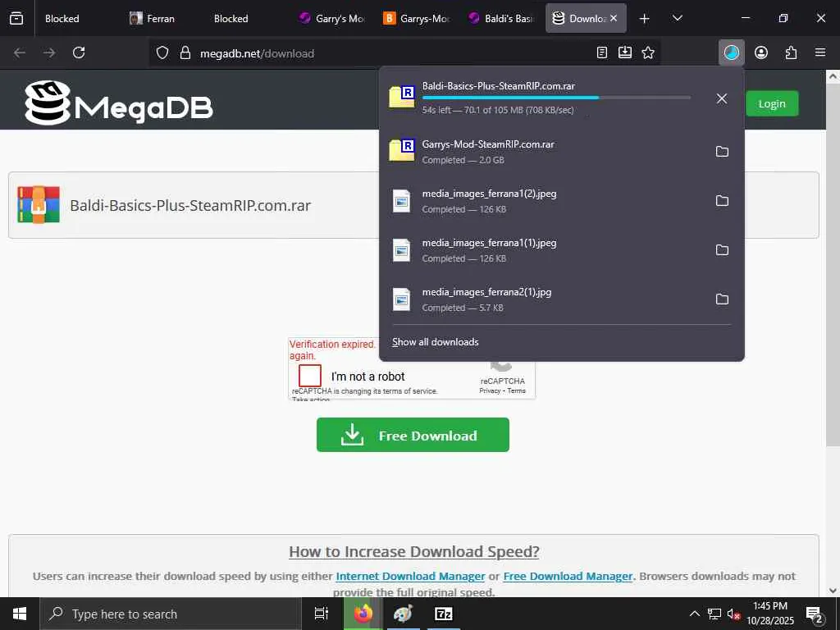Click the WinRAR archive file icon
840x630 pixels.
pos(39,204)
